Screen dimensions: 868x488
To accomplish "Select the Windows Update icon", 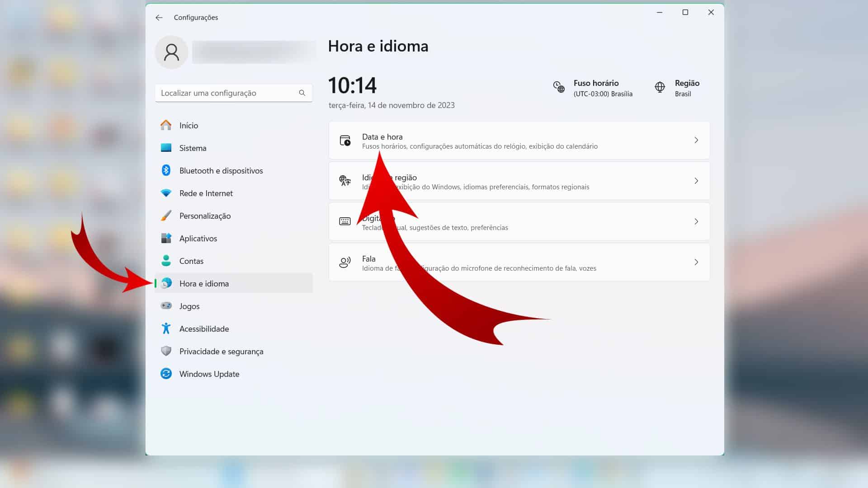I will click(x=166, y=374).
